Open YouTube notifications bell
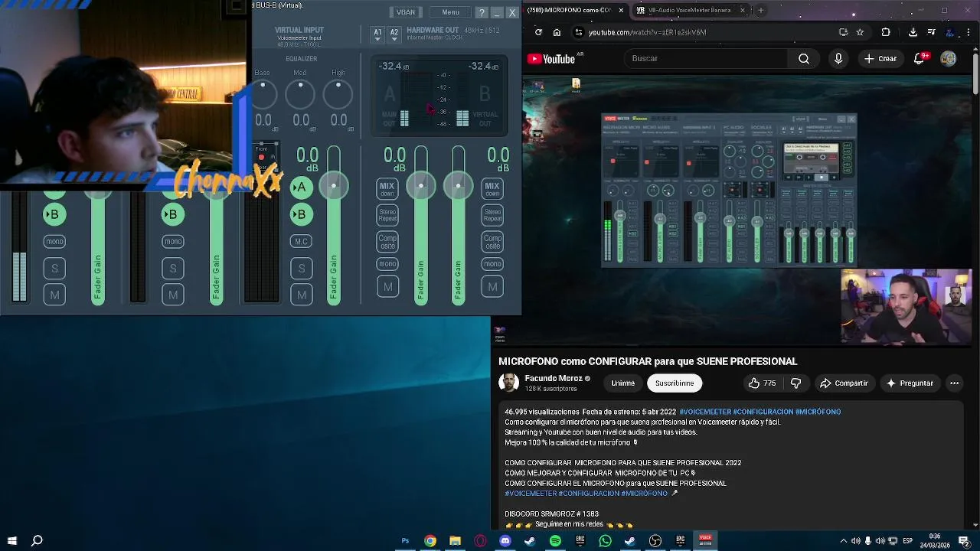Image resolution: width=980 pixels, height=551 pixels. (921, 58)
